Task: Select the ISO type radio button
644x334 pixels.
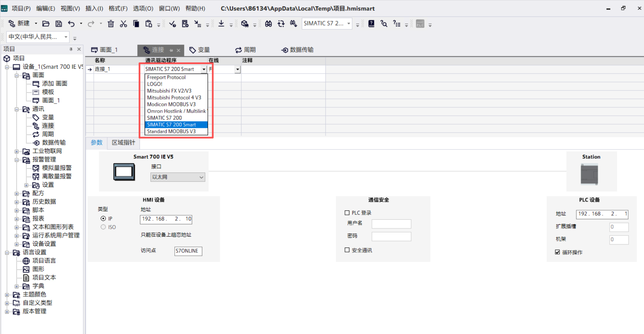Action: coord(103,227)
